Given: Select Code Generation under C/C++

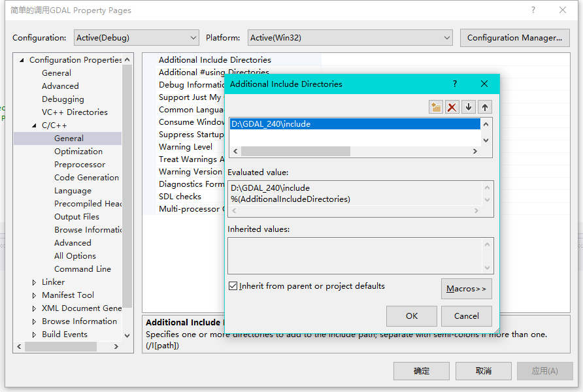Looking at the screenshot, I should pyautogui.click(x=86, y=177).
